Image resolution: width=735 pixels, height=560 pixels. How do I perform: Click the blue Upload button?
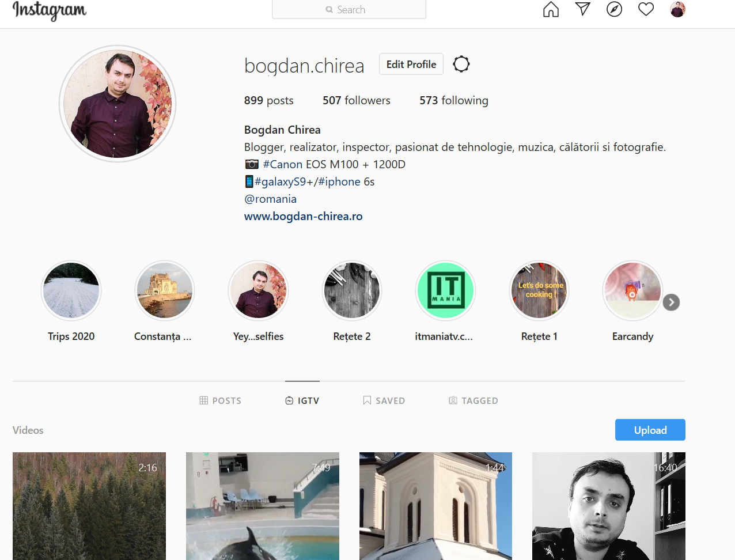pyautogui.click(x=650, y=430)
